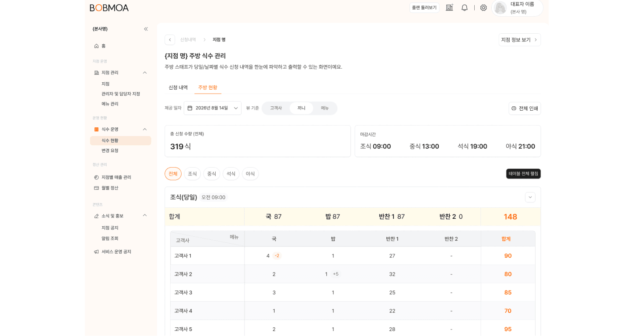Filter by 중식 chip

(x=211, y=174)
